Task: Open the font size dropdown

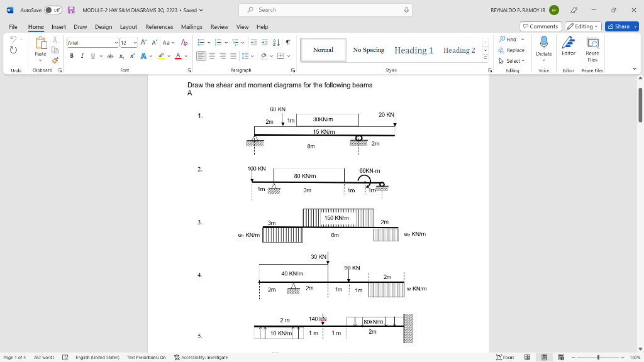Action: tap(135, 43)
